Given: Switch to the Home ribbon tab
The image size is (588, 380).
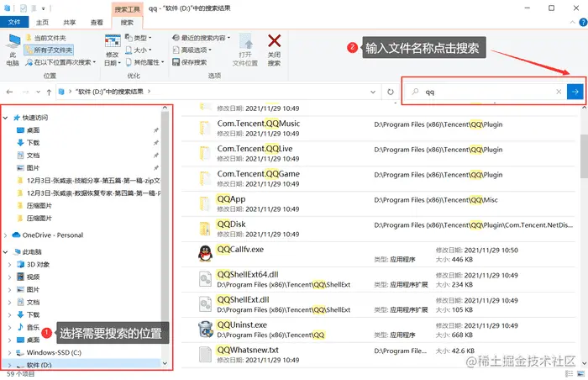Looking at the screenshot, I should (x=42, y=23).
